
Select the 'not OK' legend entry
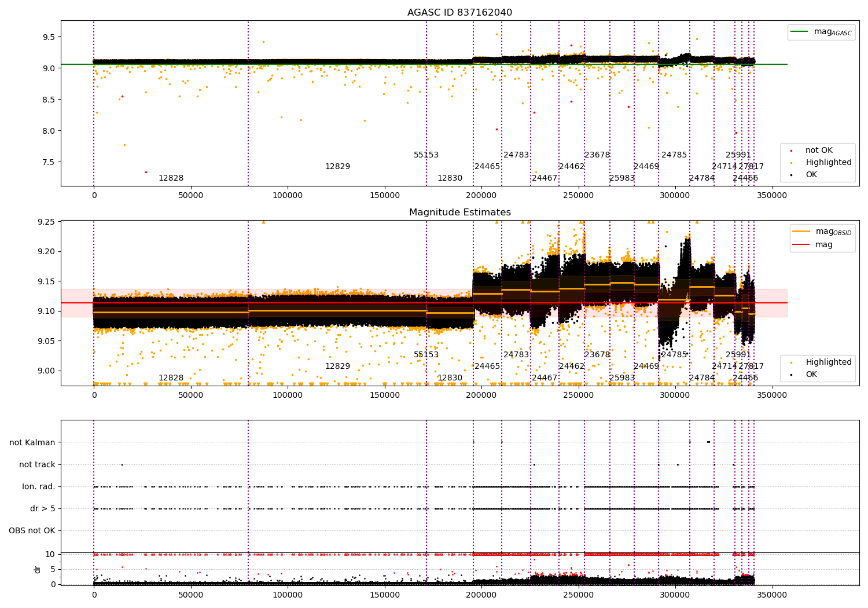pos(819,151)
